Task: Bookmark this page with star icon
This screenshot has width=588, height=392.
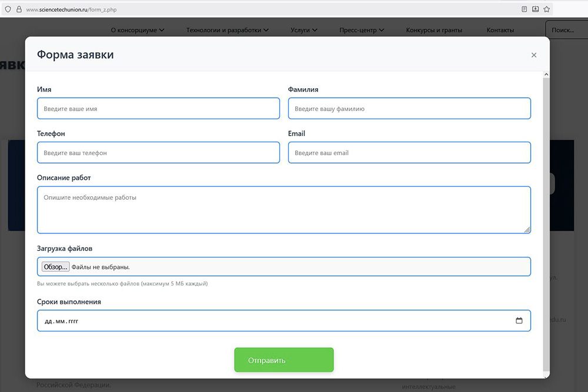Action: coord(546,9)
